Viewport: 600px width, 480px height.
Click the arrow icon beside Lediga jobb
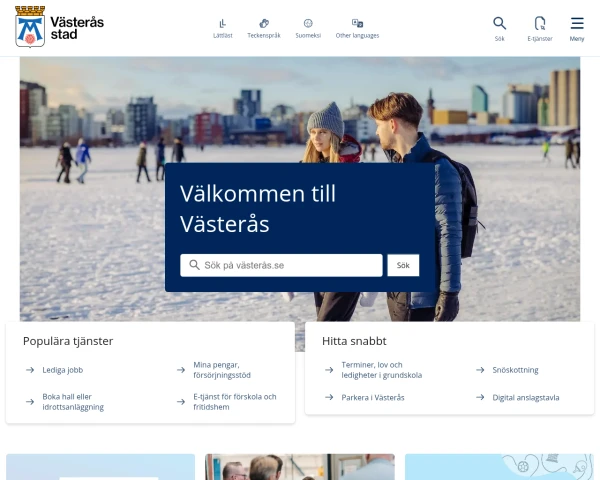(x=30, y=370)
